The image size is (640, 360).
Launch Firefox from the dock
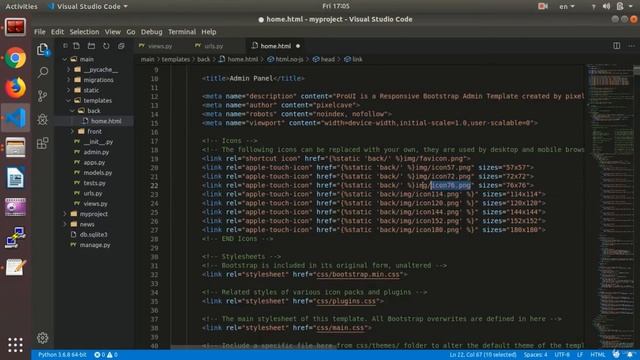[16, 88]
